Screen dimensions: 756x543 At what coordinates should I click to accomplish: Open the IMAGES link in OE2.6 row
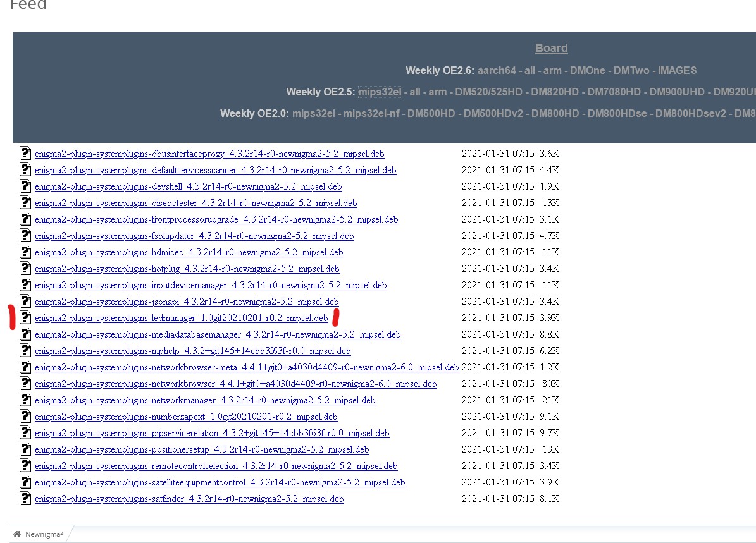[676, 71]
